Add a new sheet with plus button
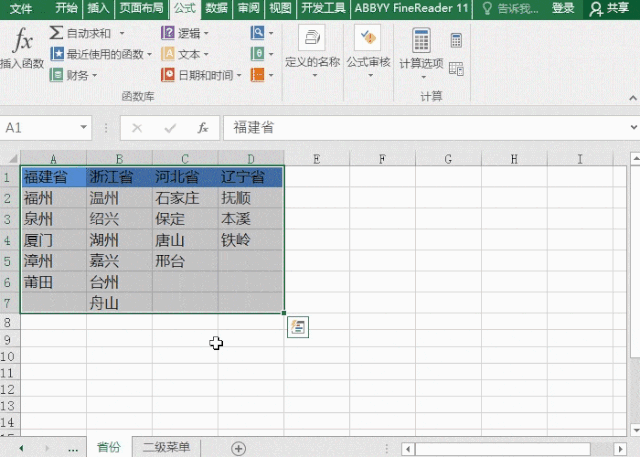Screen dimensions: 640x457 [238, 448]
